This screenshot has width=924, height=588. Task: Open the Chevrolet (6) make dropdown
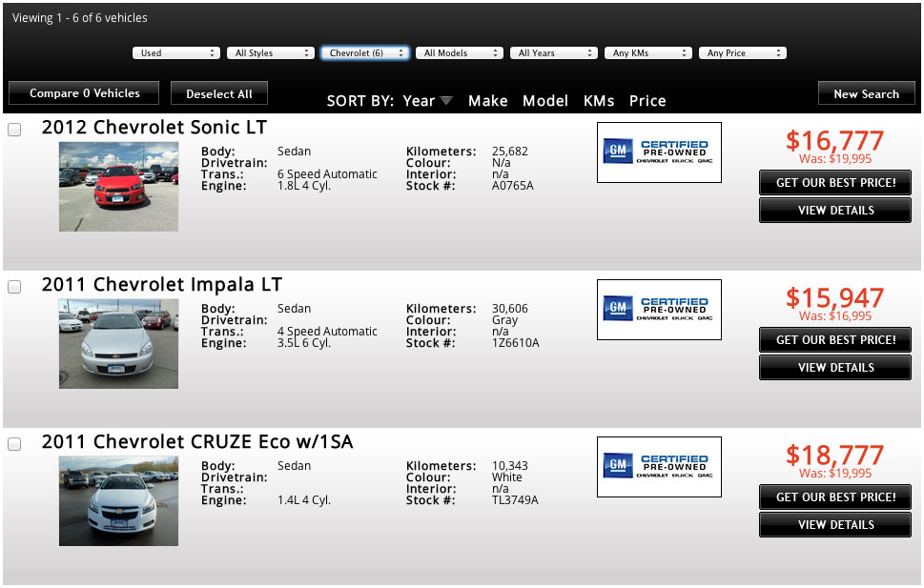pyautogui.click(x=365, y=53)
